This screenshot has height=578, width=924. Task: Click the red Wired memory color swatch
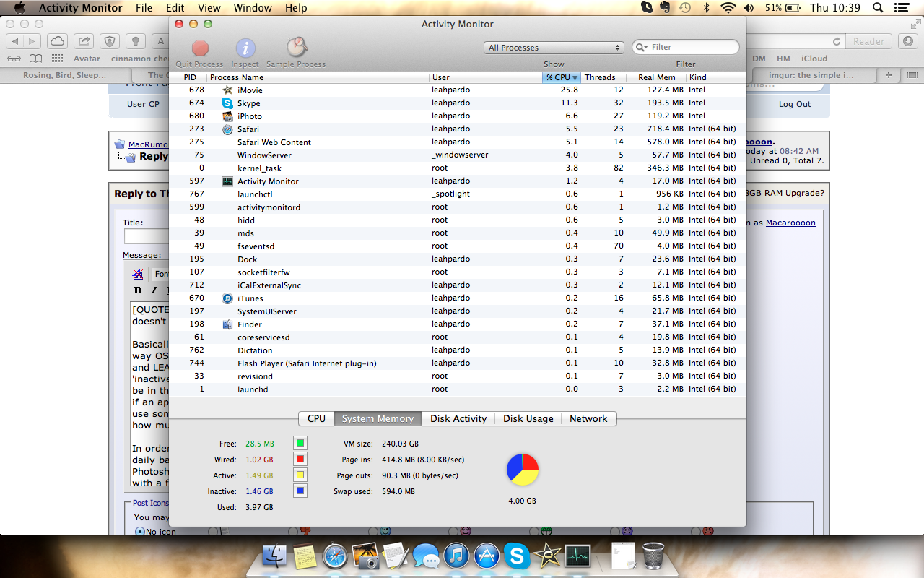pyautogui.click(x=300, y=459)
